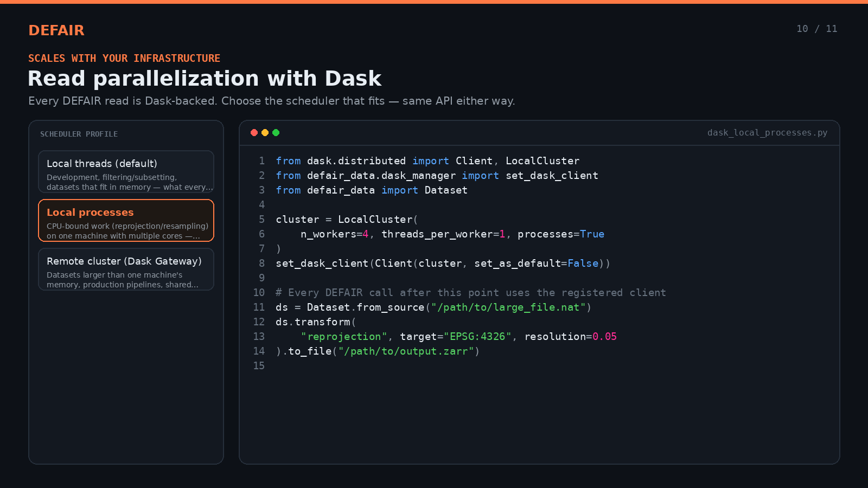This screenshot has height=488, width=868.
Task: Click the DEFAIR logo text
Action: [56, 30]
